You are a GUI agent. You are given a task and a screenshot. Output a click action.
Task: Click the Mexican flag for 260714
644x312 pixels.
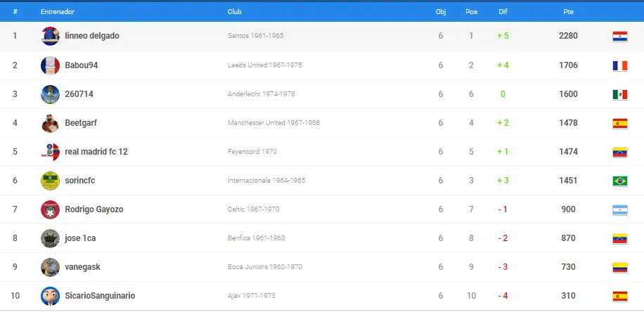pos(620,94)
